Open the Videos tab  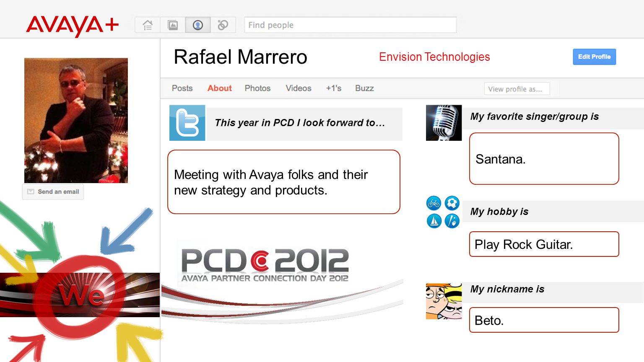tap(299, 88)
